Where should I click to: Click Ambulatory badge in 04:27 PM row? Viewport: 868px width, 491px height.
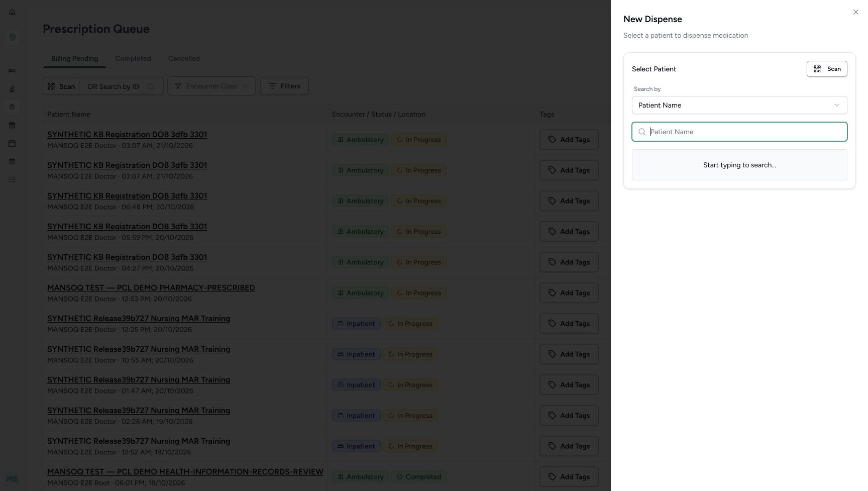[360, 262]
